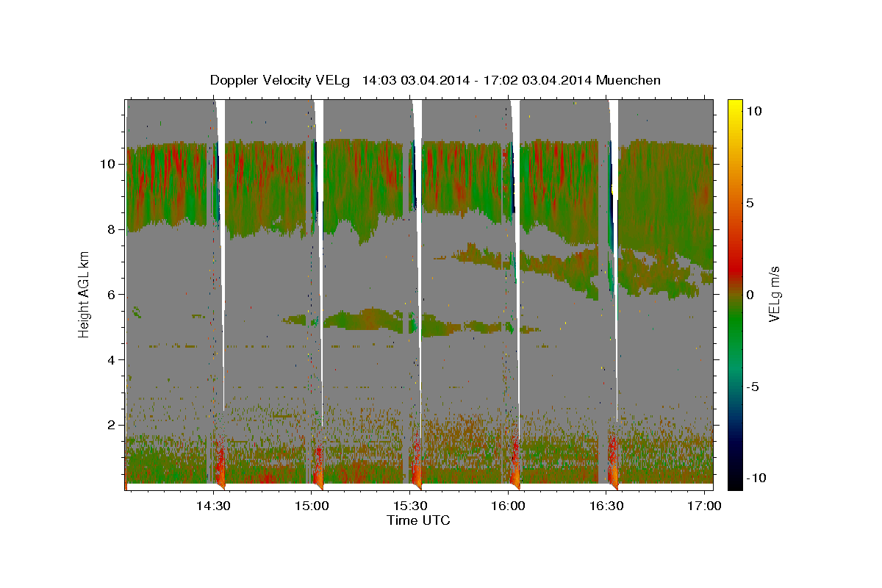The image size is (882, 588).
Task: Click the 14:30 time tick label
Action: point(214,506)
